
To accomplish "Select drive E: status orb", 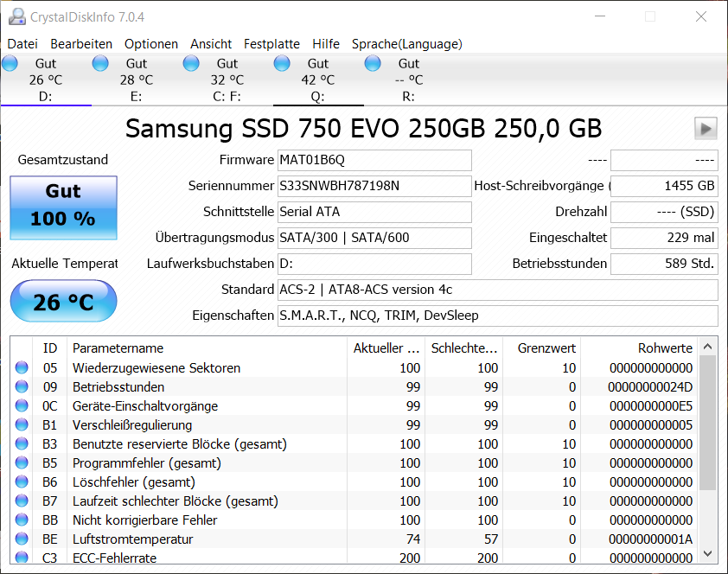I will [100, 64].
